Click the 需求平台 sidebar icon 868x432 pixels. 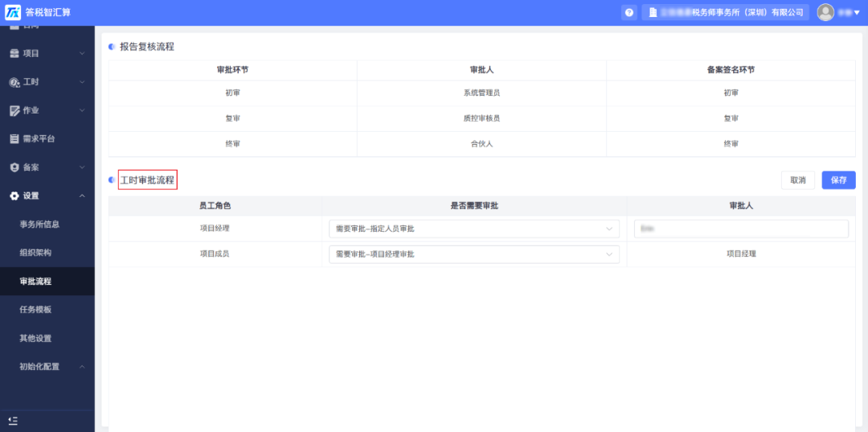coord(15,139)
